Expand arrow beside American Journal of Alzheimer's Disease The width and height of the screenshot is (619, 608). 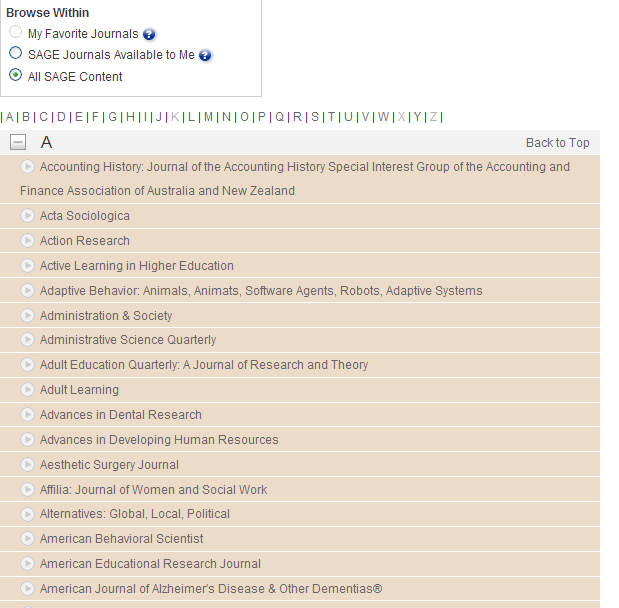[x=27, y=589]
